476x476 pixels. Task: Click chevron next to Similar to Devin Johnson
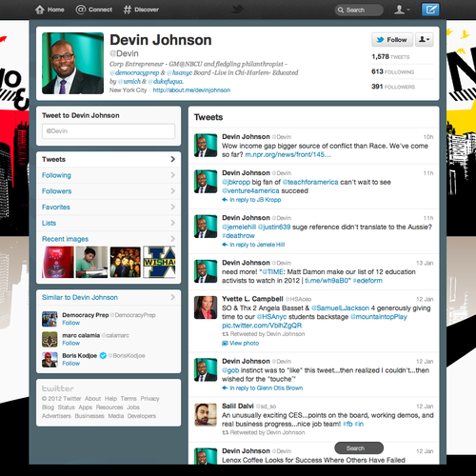click(x=173, y=297)
